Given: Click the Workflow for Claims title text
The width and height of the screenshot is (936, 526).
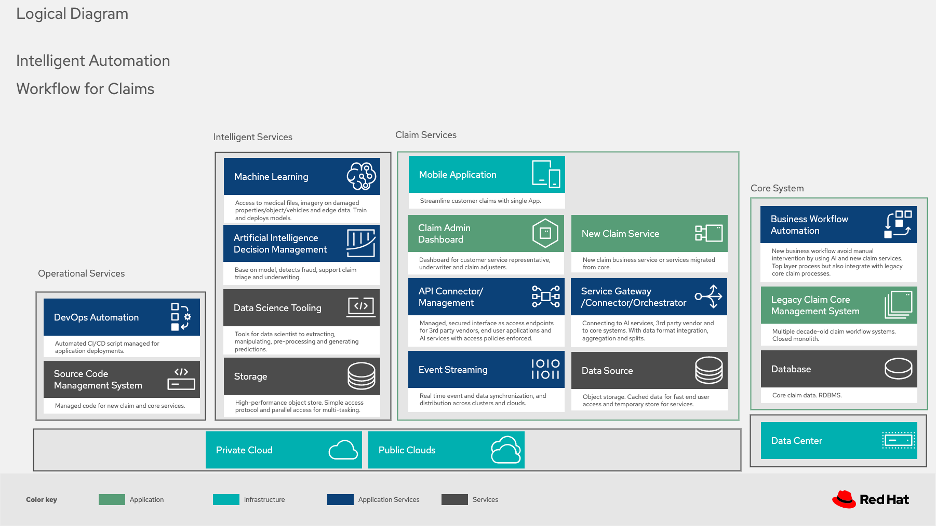Looking at the screenshot, I should coord(85,89).
